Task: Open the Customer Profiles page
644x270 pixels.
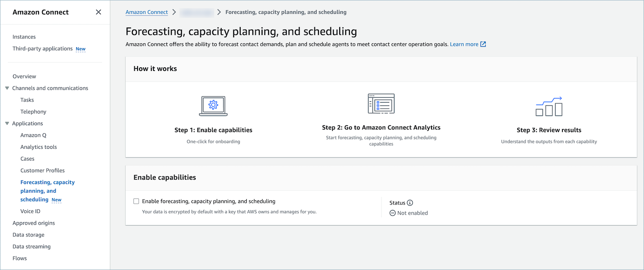Action: pyautogui.click(x=43, y=170)
